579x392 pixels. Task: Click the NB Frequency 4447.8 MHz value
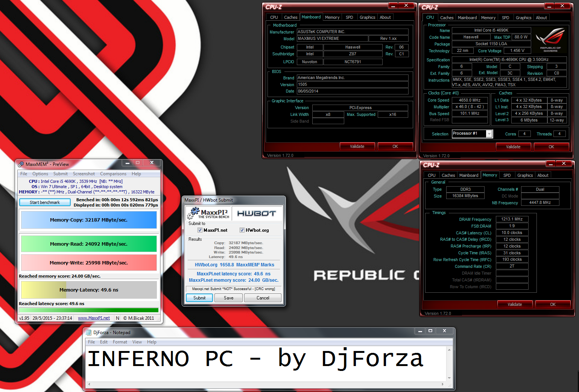(540, 202)
